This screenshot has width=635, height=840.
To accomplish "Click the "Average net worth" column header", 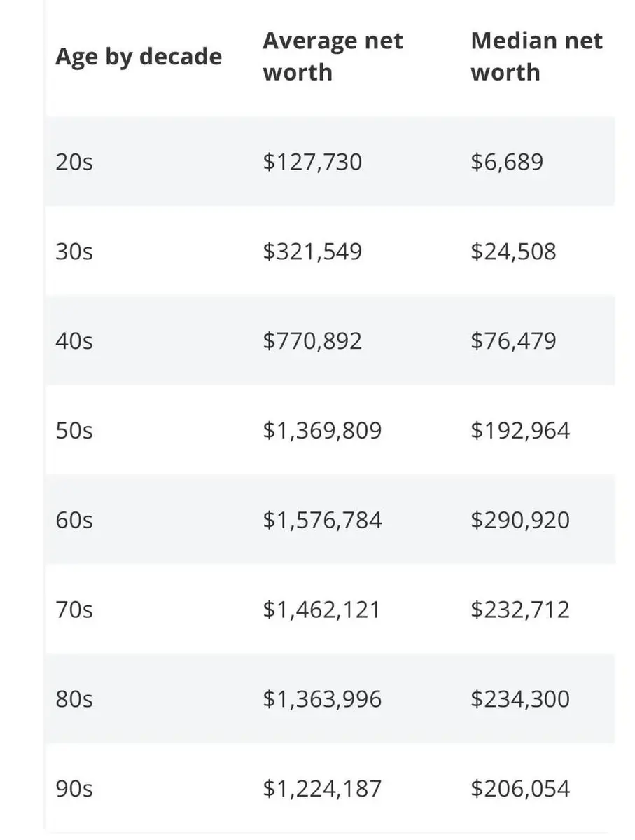I will click(x=333, y=56).
